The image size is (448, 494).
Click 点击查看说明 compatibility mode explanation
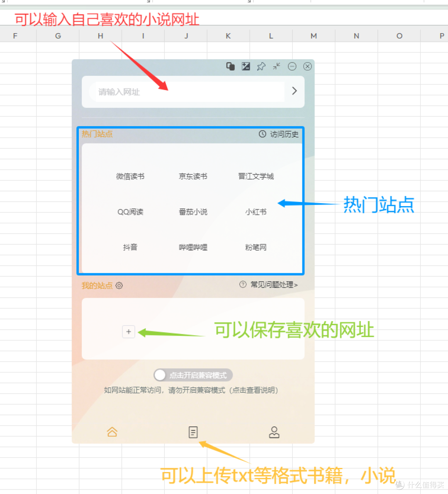(x=255, y=390)
